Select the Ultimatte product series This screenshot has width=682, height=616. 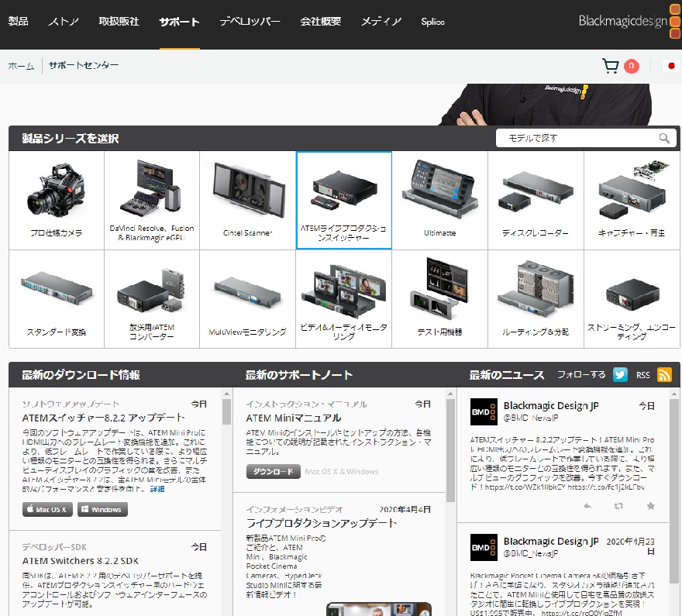click(439, 201)
